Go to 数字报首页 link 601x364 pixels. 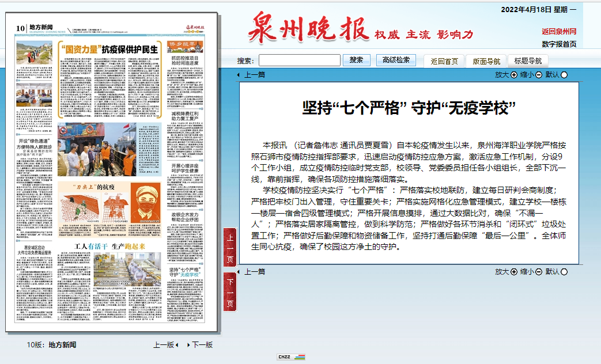click(x=558, y=44)
